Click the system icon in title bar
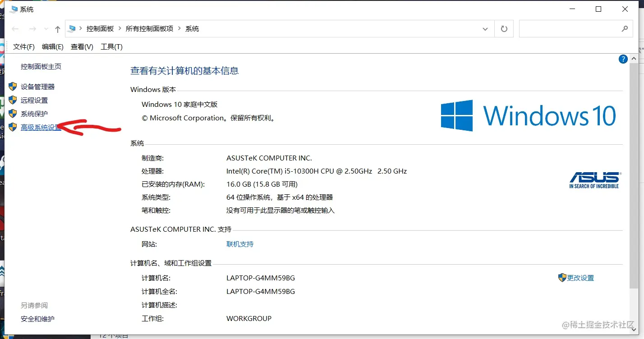This screenshot has width=644, height=339. coord(14,9)
